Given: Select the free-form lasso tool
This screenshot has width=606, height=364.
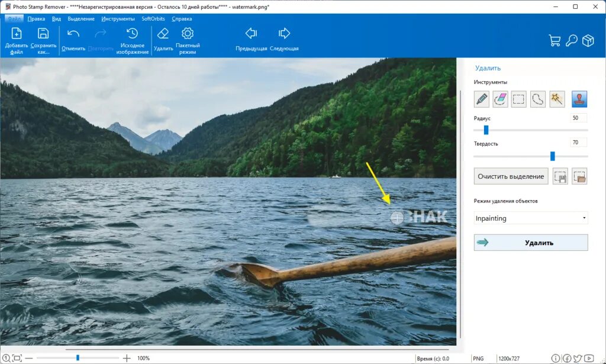Looking at the screenshot, I should coord(537,99).
